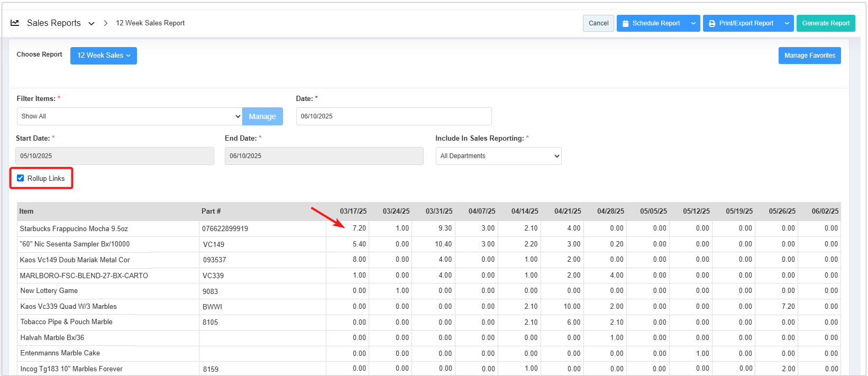
Task: Open the Schedule Report dropdown arrow
Action: tap(693, 23)
